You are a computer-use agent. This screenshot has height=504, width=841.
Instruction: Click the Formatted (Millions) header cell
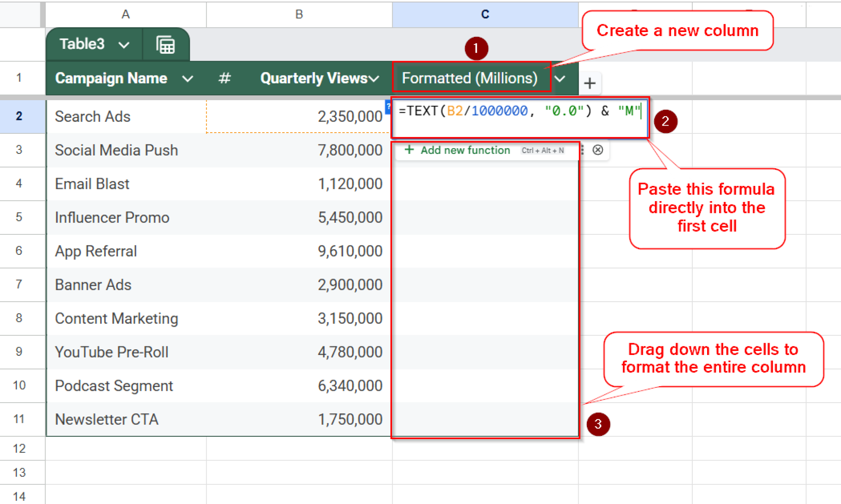click(470, 78)
